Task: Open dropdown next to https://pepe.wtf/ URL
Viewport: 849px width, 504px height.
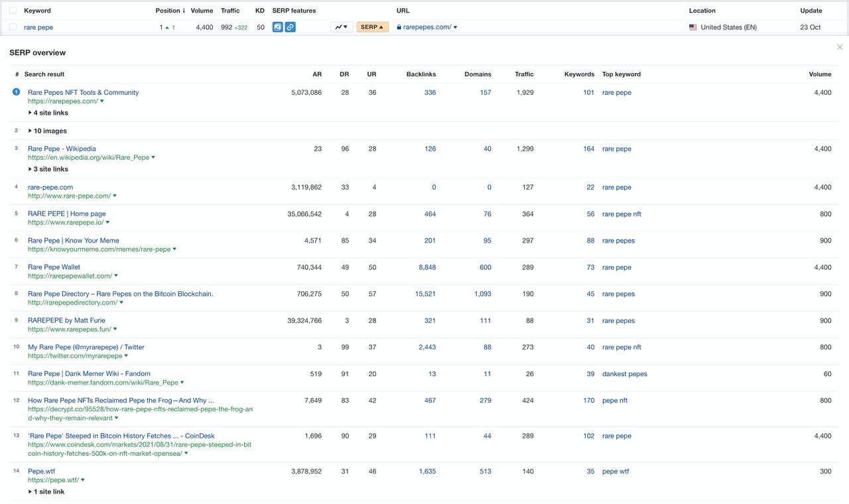Action: click(83, 480)
